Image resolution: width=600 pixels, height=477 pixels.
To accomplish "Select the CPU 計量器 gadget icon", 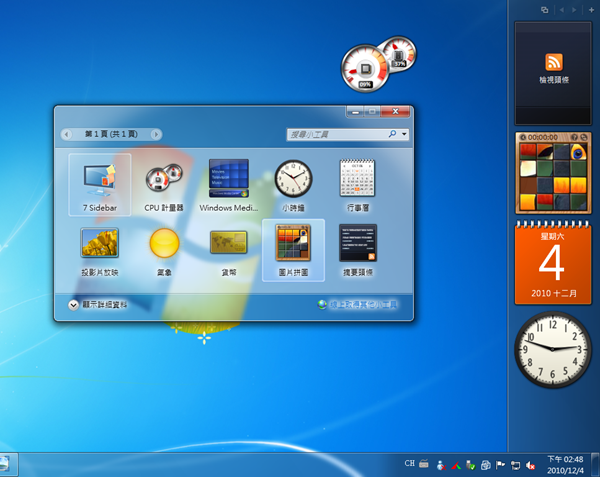I will click(x=164, y=181).
